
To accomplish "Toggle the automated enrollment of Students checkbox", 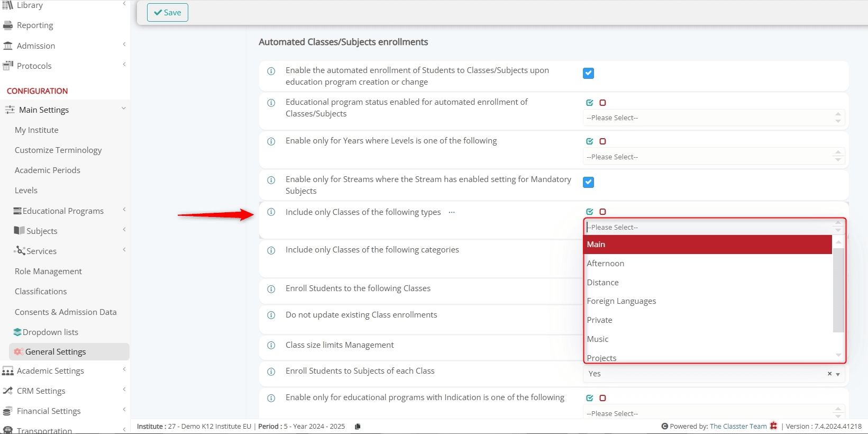I will [588, 74].
